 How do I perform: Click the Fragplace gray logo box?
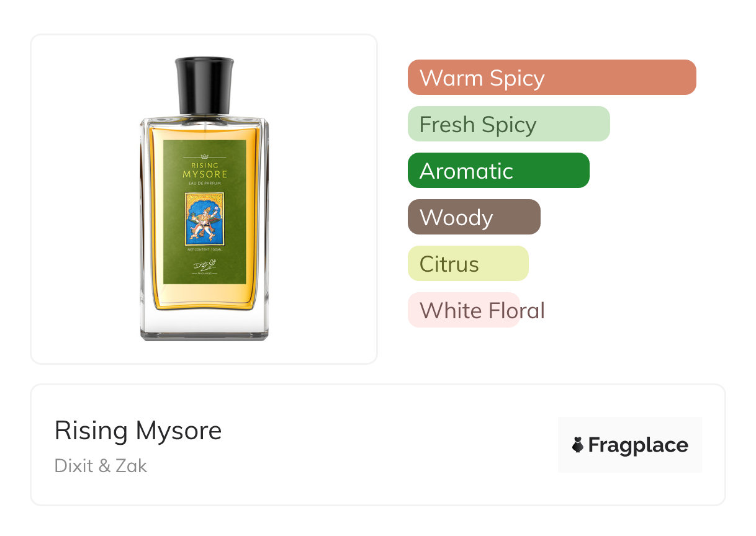point(630,445)
